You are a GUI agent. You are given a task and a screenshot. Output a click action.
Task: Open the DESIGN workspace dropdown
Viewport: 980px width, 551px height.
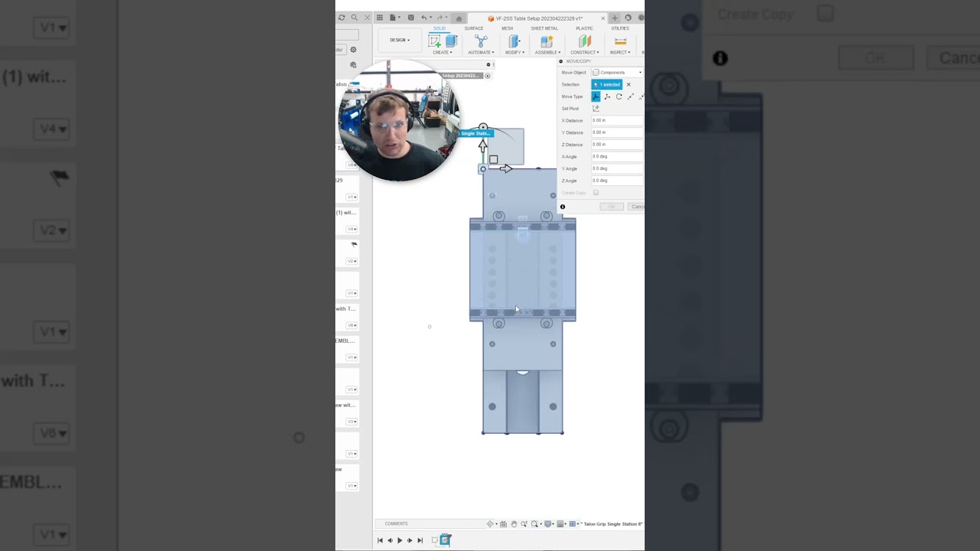(x=400, y=40)
